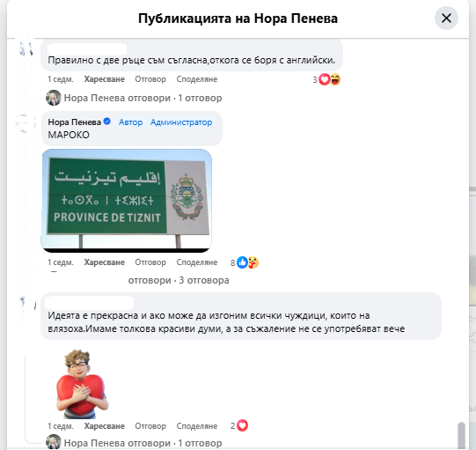The width and height of the screenshot is (476, 450).
Task: Share the МАРОКО comment via Споделяне
Action: [x=197, y=262]
